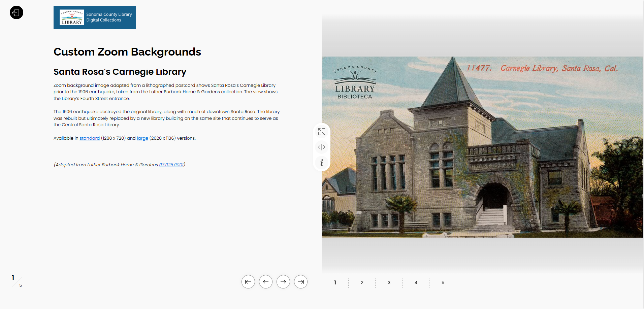Select slide 3 in the pager
The width and height of the screenshot is (644, 309).
[x=389, y=282]
